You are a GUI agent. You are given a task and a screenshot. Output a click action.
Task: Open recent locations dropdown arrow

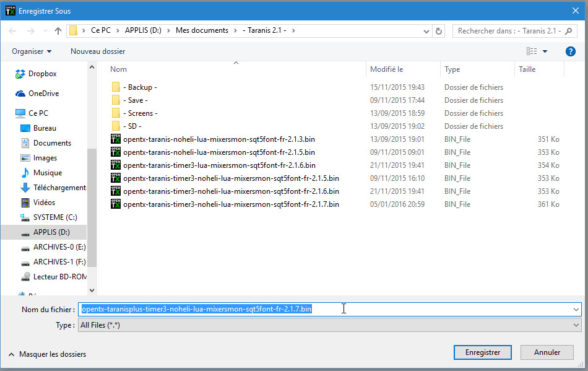tap(45, 31)
